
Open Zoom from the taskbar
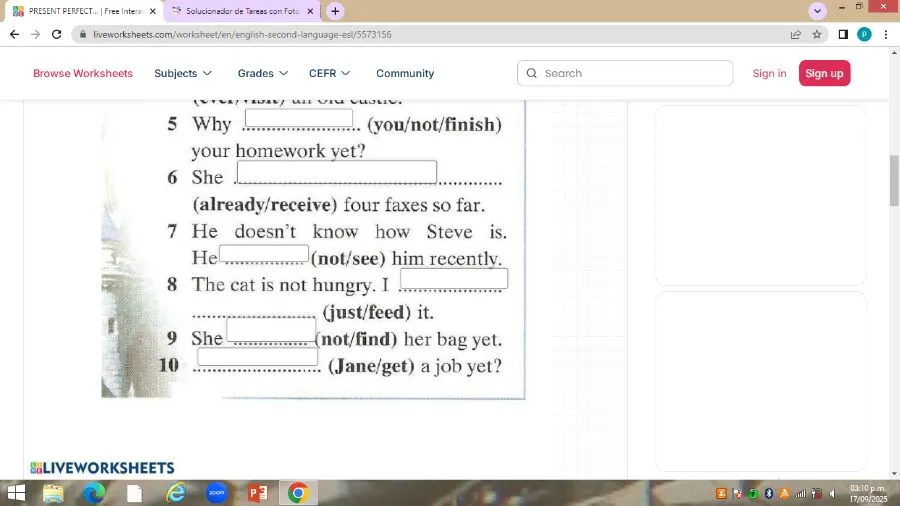[x=216, y=493]
